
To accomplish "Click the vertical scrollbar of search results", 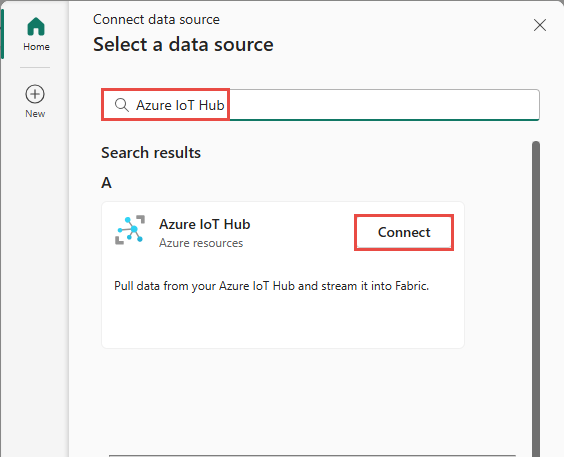I will [x=536, y=298].
